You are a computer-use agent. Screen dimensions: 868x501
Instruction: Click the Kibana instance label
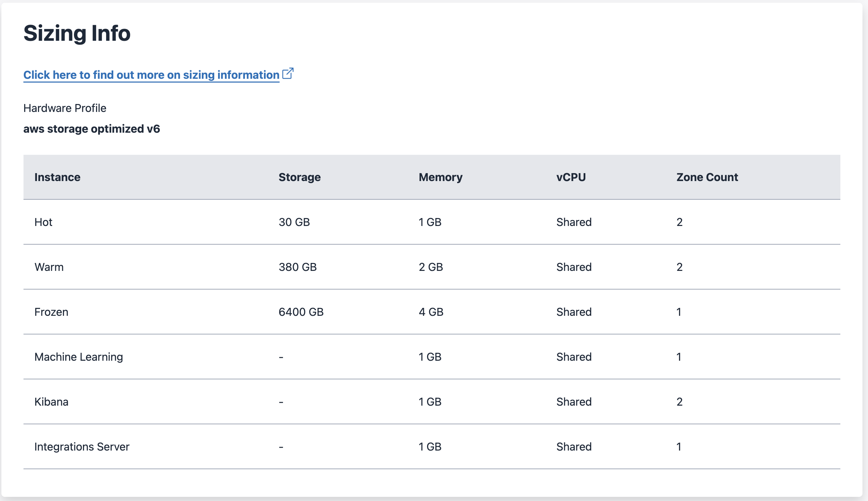pos(51,402)
